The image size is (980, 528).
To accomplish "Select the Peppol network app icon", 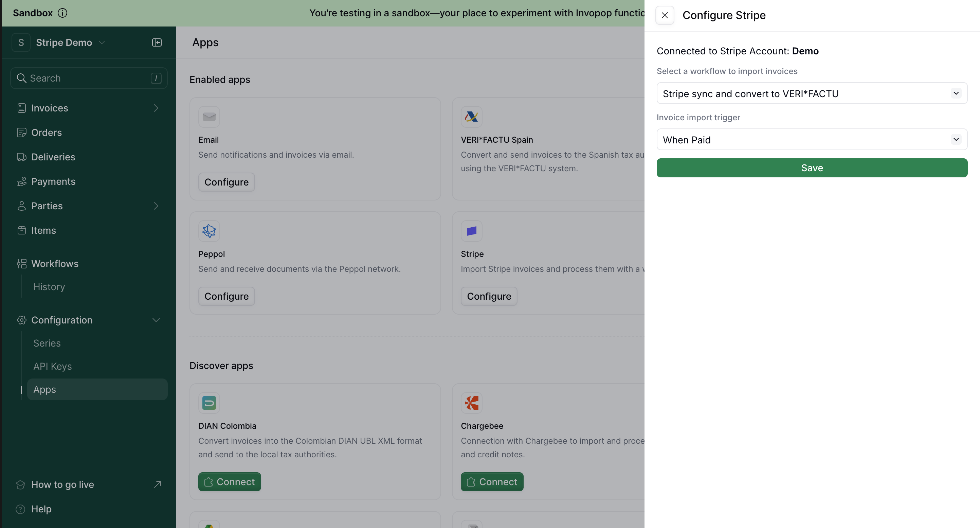I will [208, 231].
